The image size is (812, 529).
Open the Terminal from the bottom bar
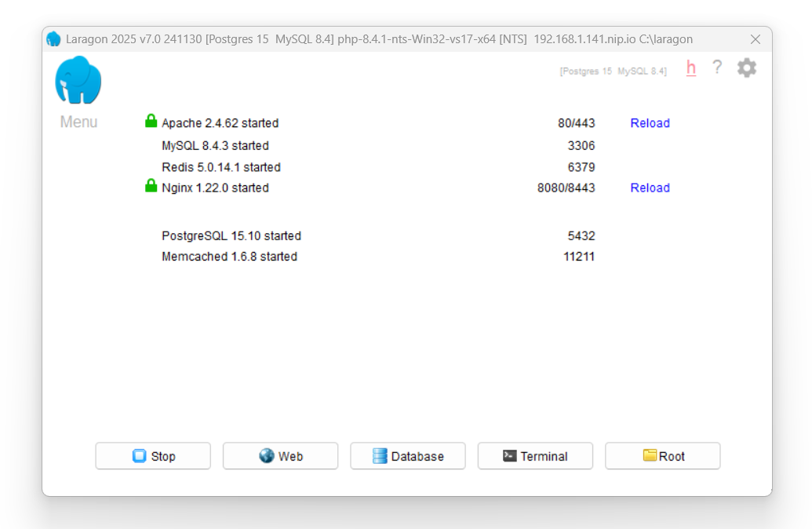point(535,455)
